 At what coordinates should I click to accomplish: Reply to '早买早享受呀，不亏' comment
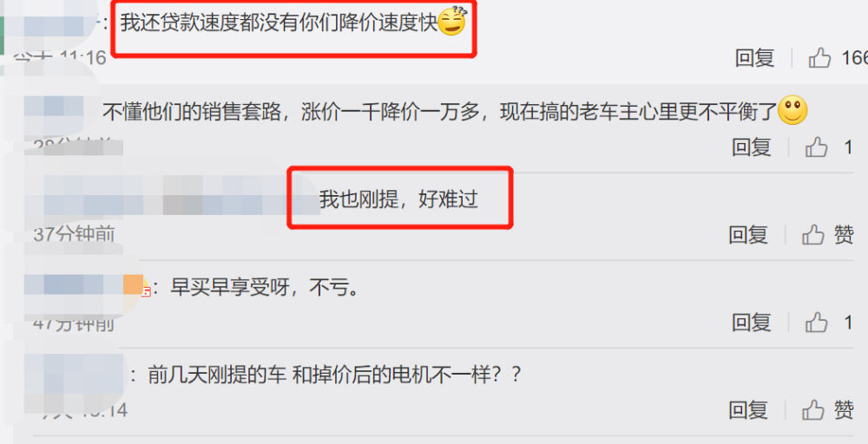[751, 322]
